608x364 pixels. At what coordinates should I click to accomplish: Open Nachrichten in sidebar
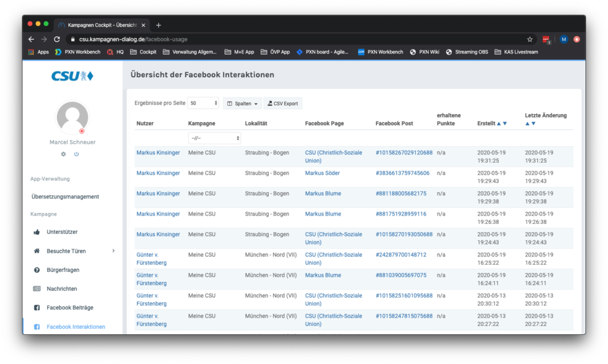point(62,289)
